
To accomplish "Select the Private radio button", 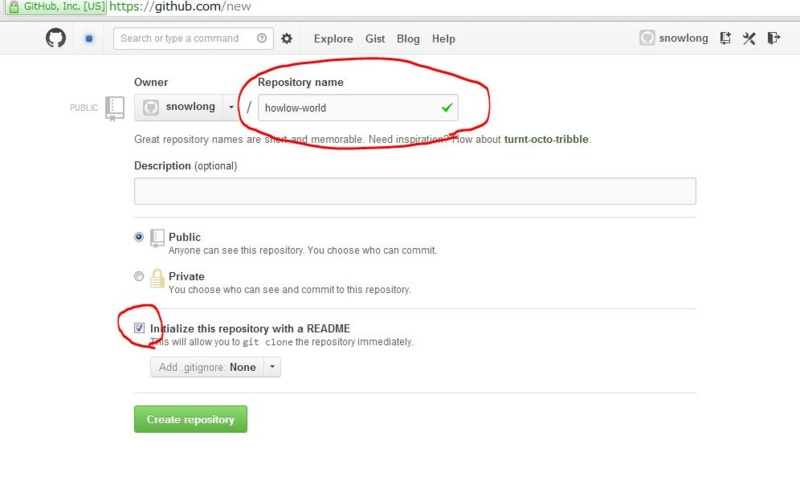I will pos(139,276).
